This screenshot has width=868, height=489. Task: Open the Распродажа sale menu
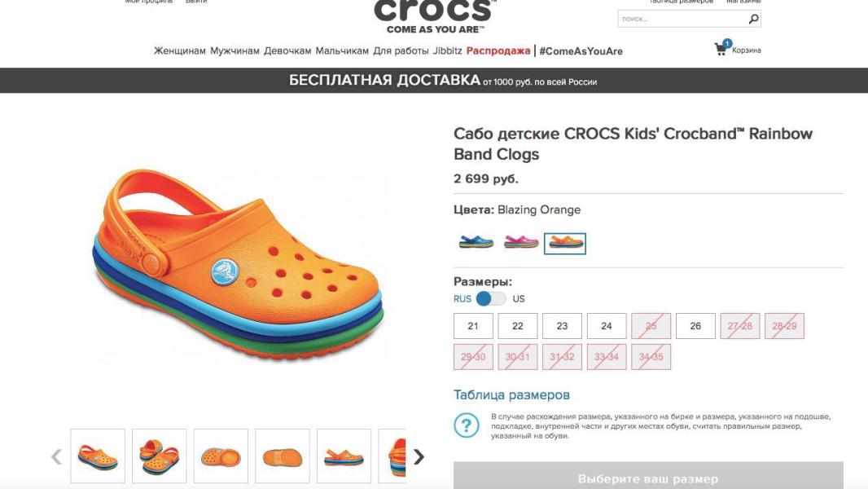[x=498, y=51]
